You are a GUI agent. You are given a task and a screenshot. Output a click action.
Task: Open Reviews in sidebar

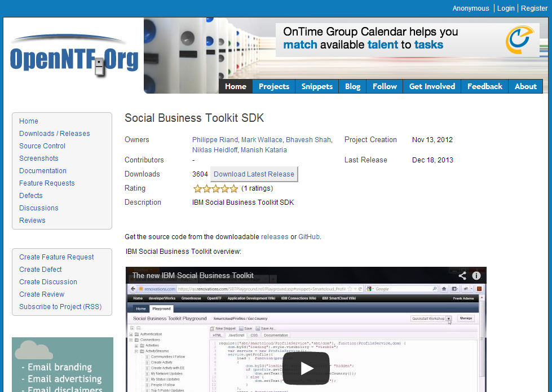32,220
